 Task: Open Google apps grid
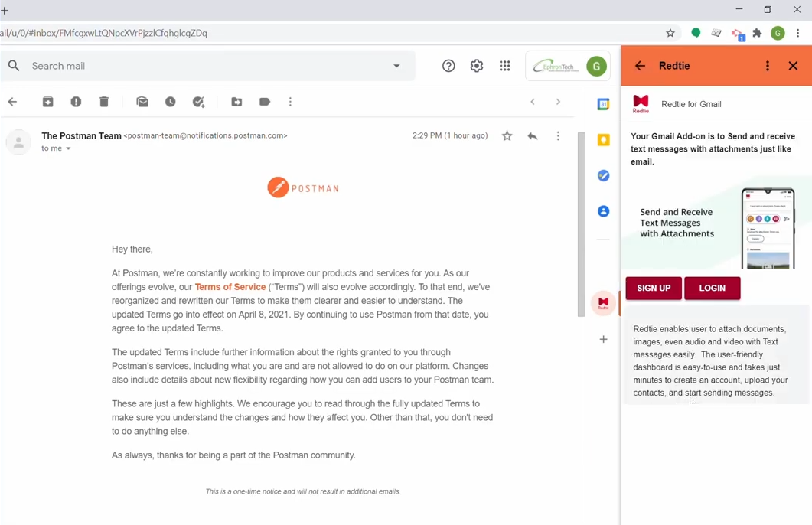505,67
